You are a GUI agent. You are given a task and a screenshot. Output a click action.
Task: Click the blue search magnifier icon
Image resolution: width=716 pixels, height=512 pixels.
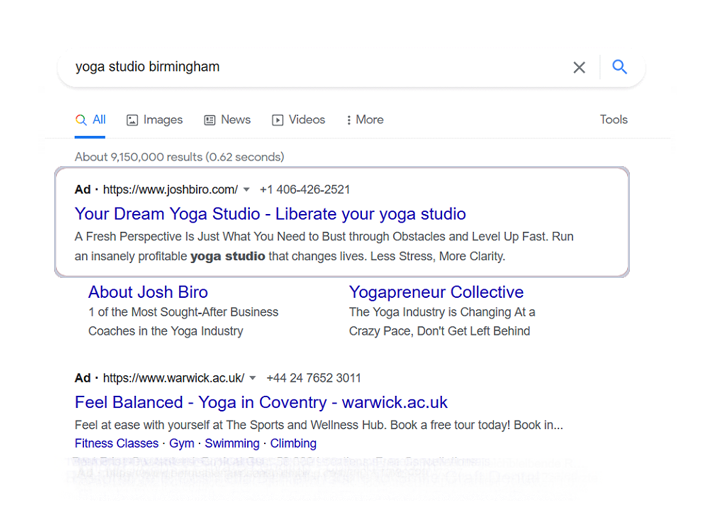pos(620,67)
